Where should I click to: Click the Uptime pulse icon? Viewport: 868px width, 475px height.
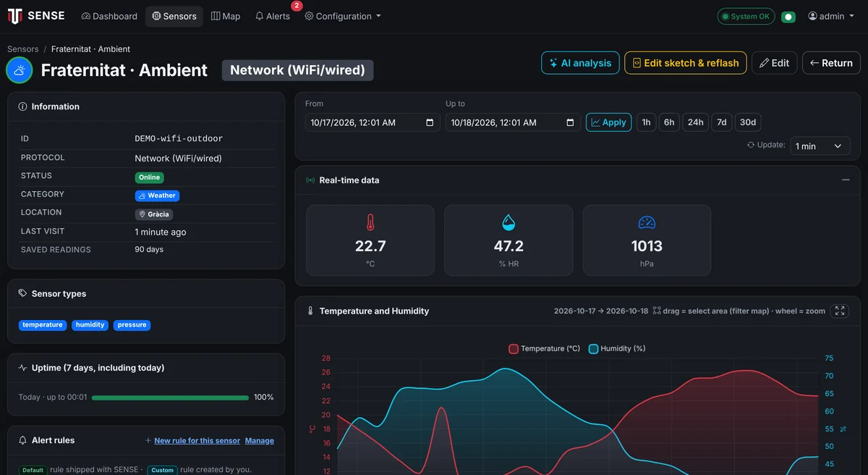click(23, 368)
